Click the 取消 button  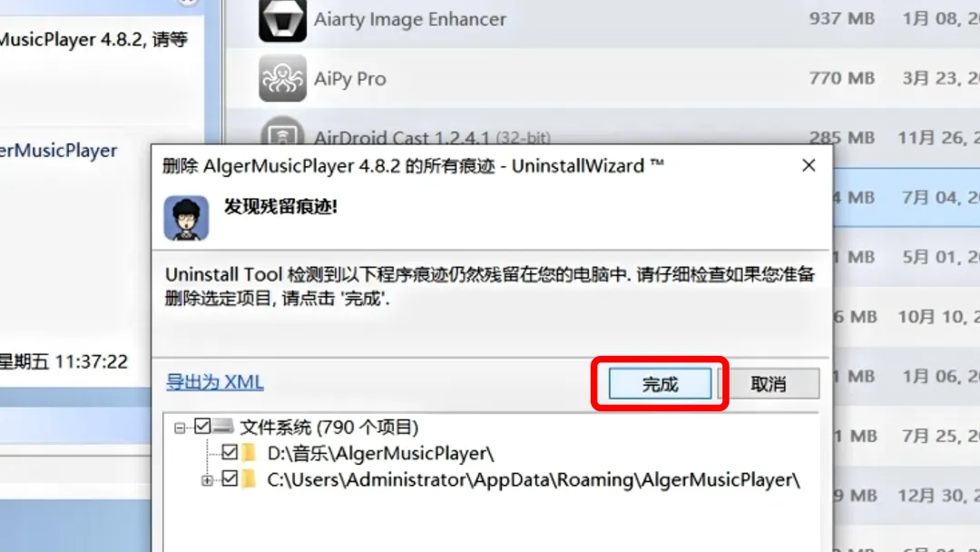pyautogui.click(x=769, y=383)
